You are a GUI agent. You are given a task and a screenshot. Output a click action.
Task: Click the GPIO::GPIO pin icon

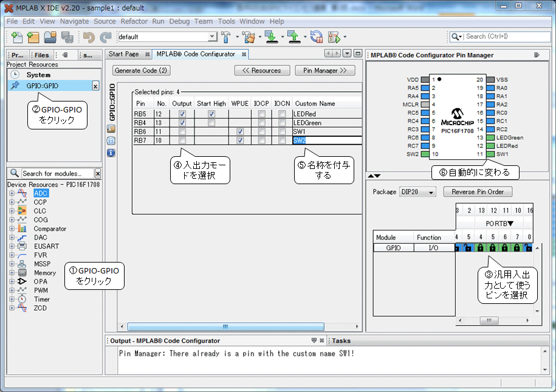(x=15, y=86)
